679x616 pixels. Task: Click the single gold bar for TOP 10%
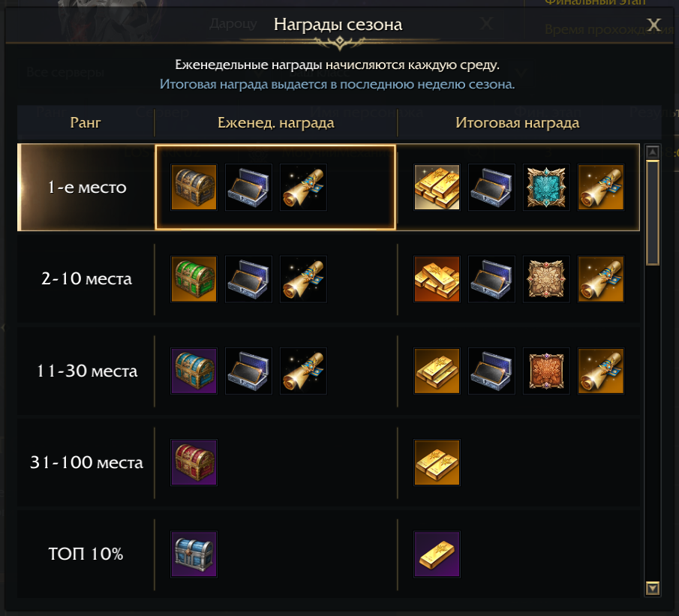(437, 554)
